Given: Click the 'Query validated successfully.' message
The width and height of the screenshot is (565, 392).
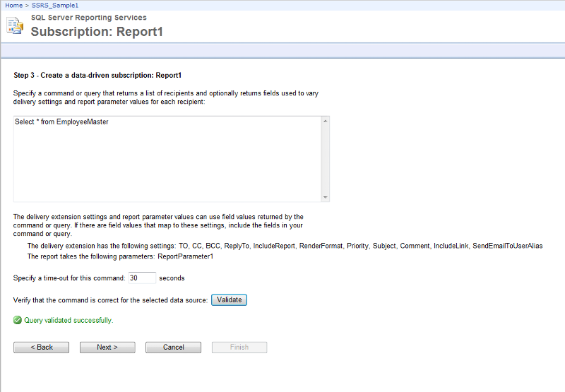Looking at the screenshot, I should click(x=69, y=320).
